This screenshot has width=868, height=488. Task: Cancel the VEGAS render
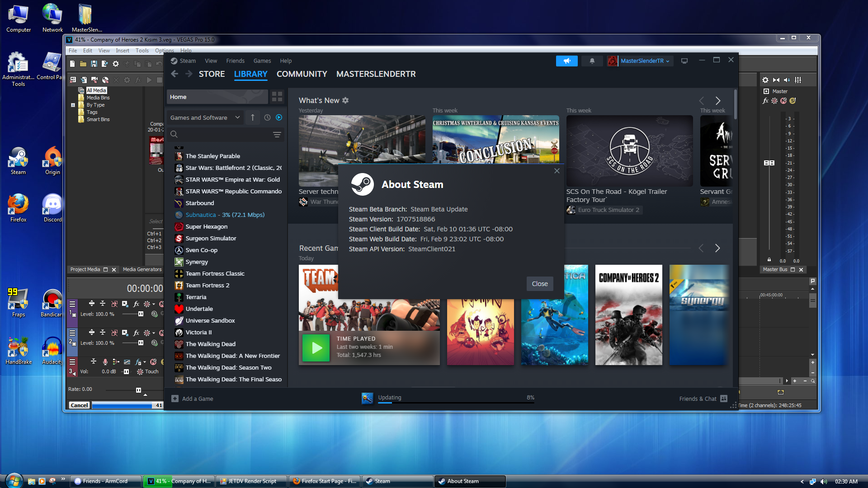pos(79,405)
